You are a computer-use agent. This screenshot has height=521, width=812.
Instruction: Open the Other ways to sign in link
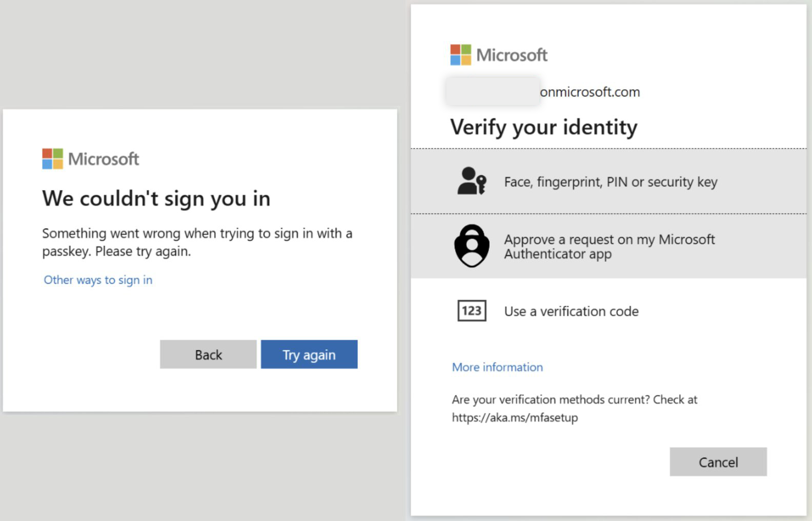98,280
